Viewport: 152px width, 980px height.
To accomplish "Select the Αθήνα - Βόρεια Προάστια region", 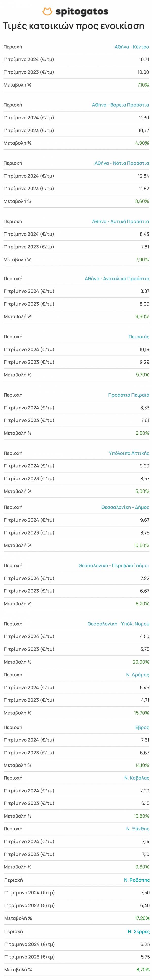I will (x=120, y=105).
